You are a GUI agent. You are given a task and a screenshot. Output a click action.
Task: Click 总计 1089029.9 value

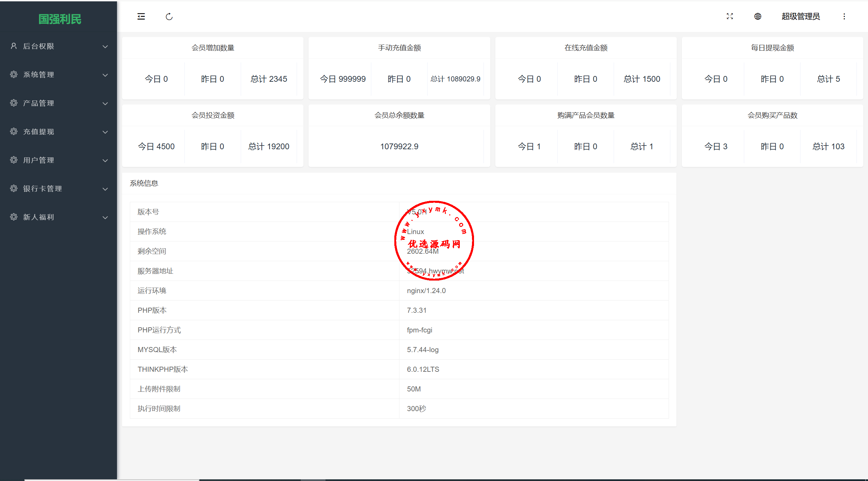click(x=455, y=79)
